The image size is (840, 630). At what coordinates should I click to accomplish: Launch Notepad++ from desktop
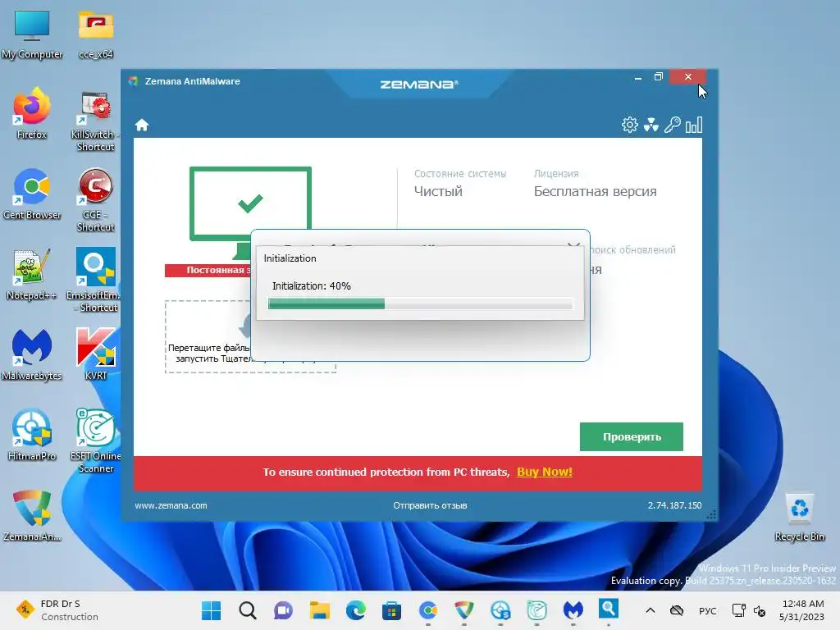click(x=32, y=274)
